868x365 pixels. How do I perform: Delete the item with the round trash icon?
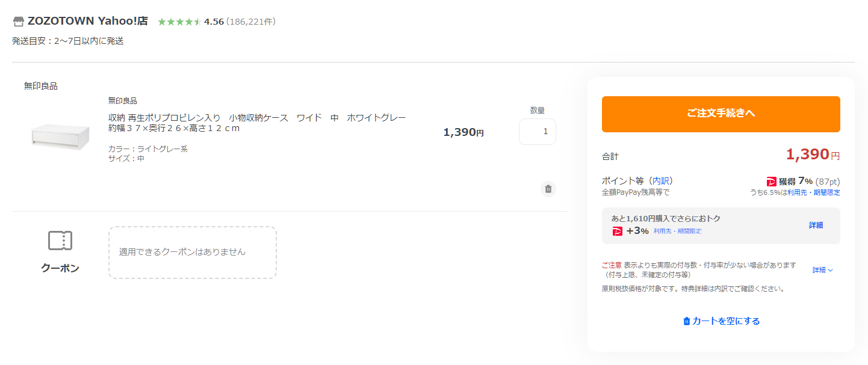coord(548,189)
